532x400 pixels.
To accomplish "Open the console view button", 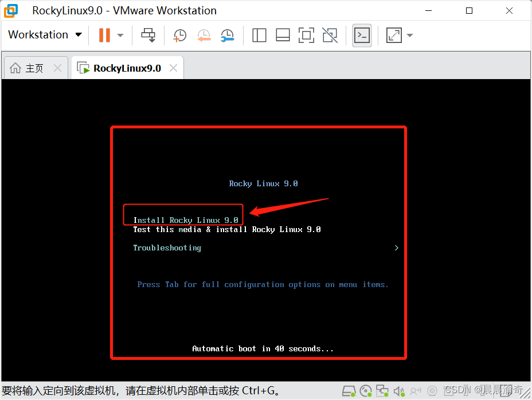I will click(x=362, y=36).
